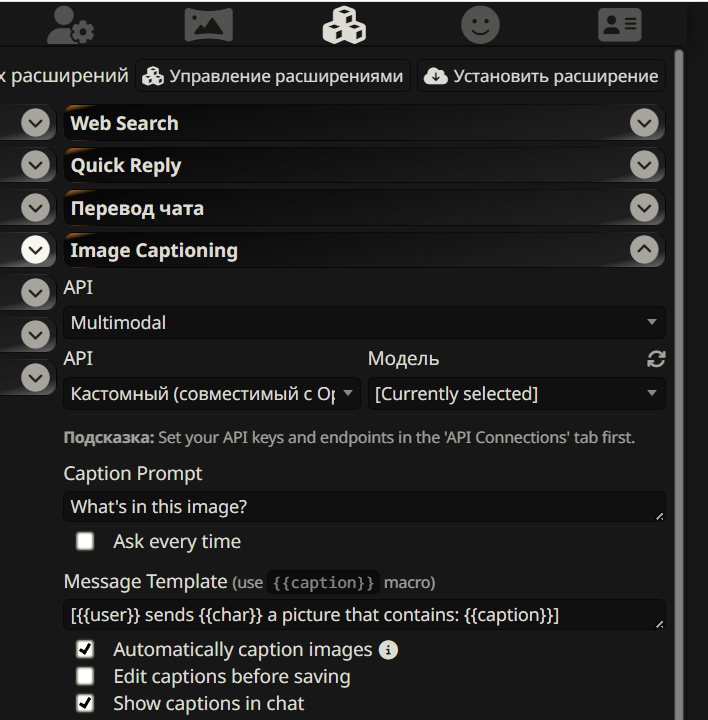708x720 pixels.
Task: Open the Модель Currently selected dropdown
Action: pos(516,394)
